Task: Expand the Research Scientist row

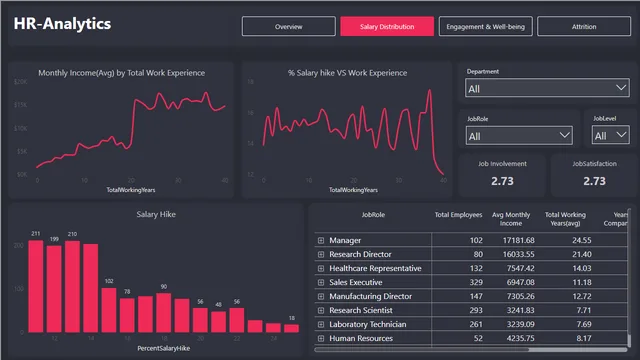Action: pyautogui.click(x=321, y=310)
